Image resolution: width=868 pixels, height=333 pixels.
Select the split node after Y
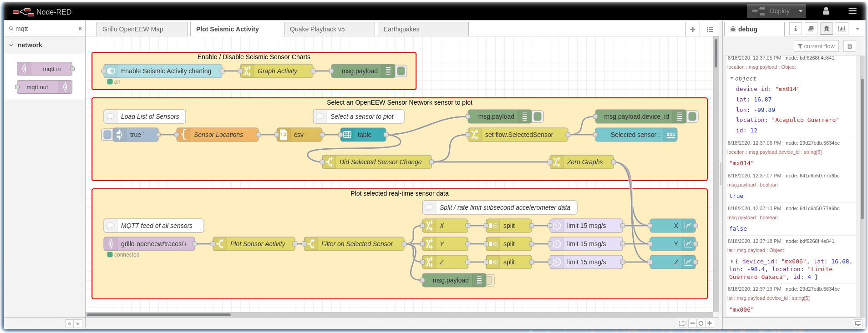pyautogui.click(x=509, y=244)
